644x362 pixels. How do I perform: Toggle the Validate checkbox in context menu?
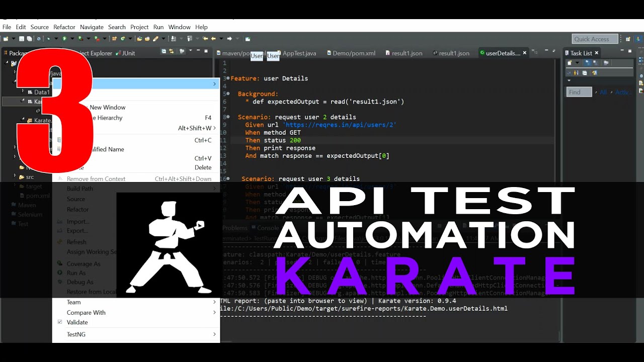point(60,322)
